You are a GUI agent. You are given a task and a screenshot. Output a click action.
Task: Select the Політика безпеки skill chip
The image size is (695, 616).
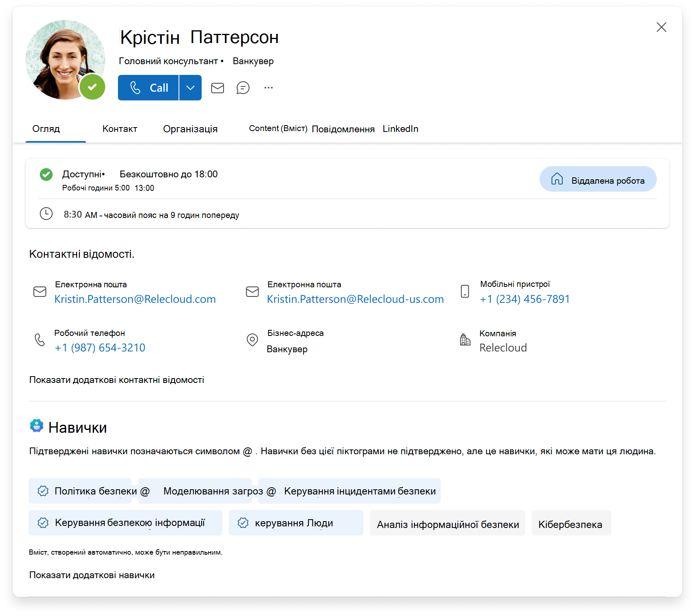[80, 491]
